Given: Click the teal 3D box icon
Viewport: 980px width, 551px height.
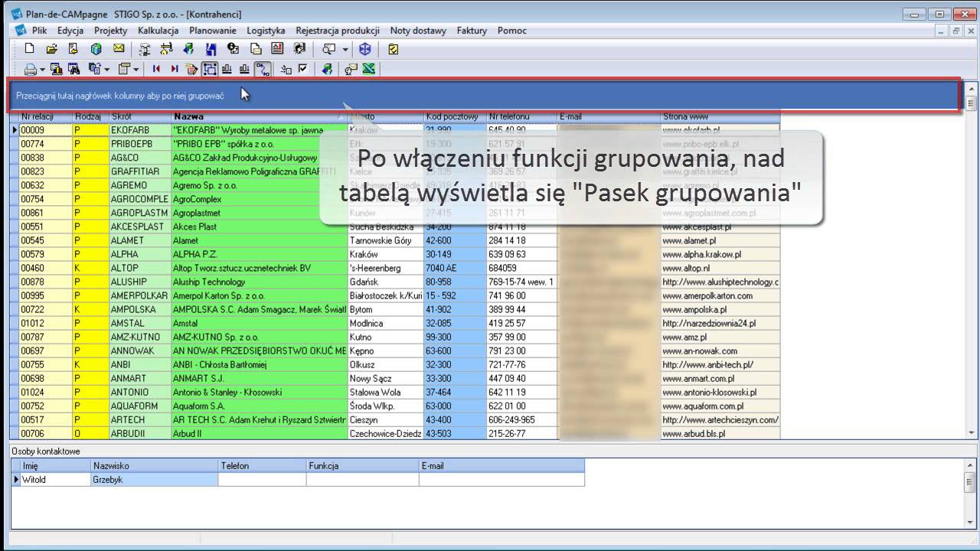Looking at the screenshot, I should tap(96, 49).
